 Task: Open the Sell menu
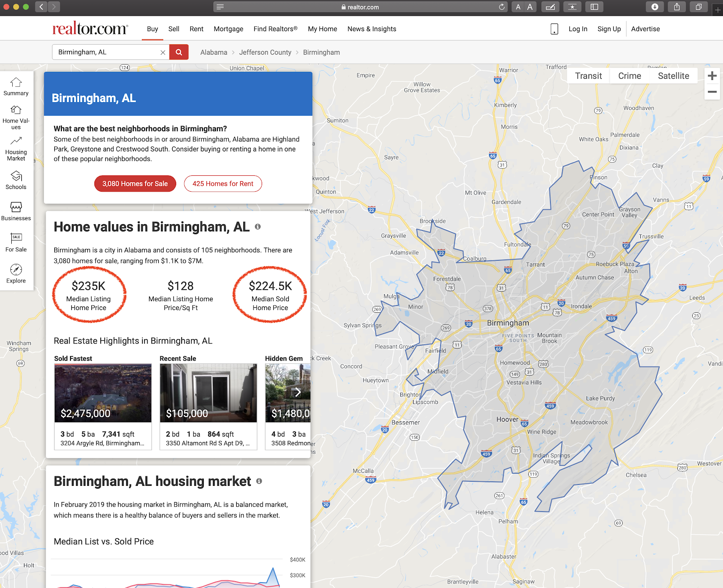[x=174, y=29]
